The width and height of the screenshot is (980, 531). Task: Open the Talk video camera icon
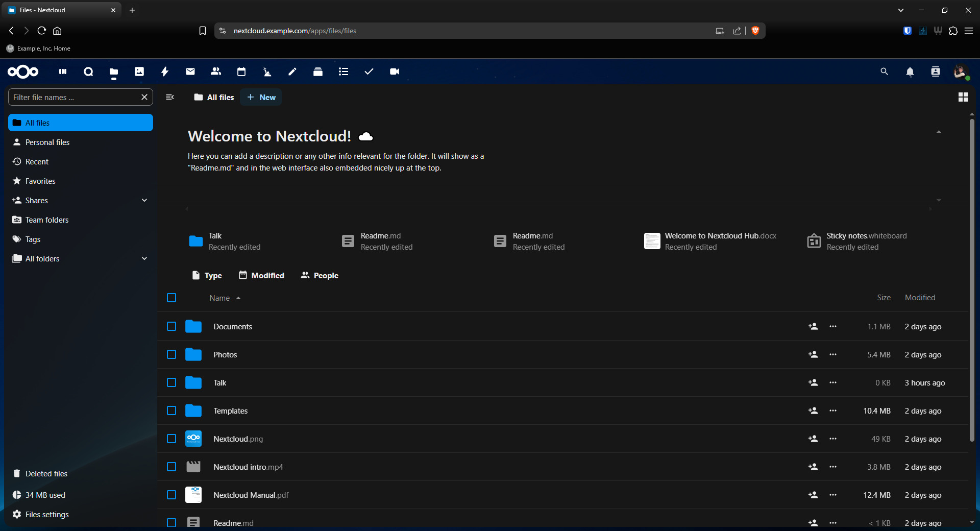tap(395, 71)
